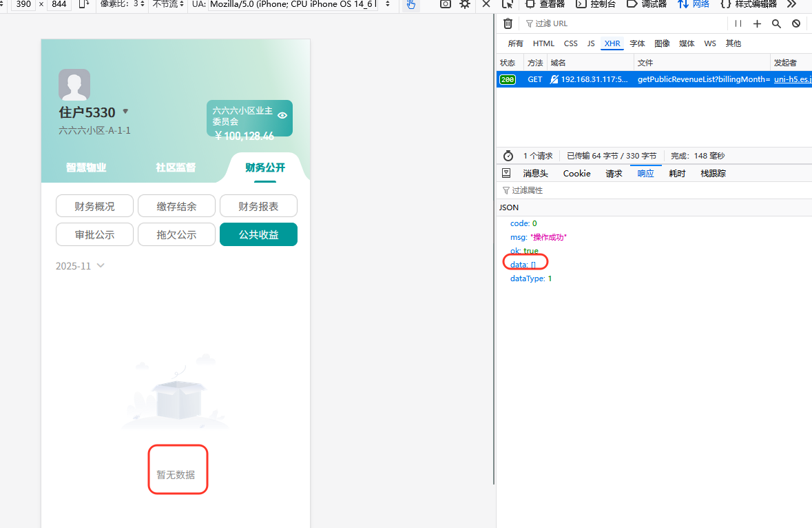The width and height of the screenshot is (812, 528).
Task: Click the rotate viewport icon
Action: click(84, 5)
